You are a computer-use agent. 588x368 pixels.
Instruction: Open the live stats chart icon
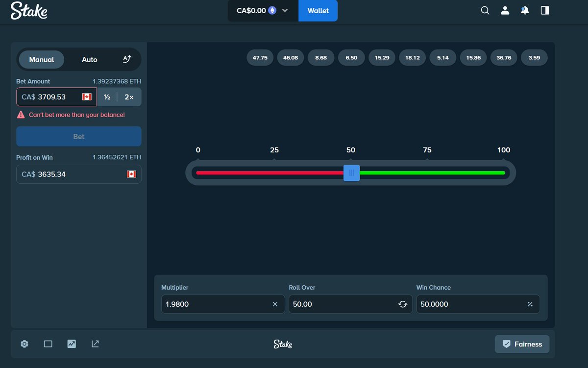pos(72,344)
